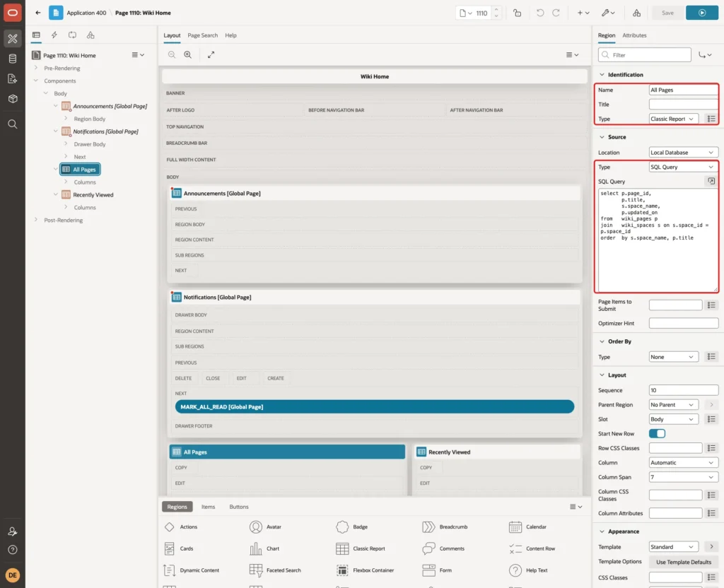Toggle the Start New Row switch
Image resolution: width=724 pixels, height=588 pixels.
coord(657,433)
